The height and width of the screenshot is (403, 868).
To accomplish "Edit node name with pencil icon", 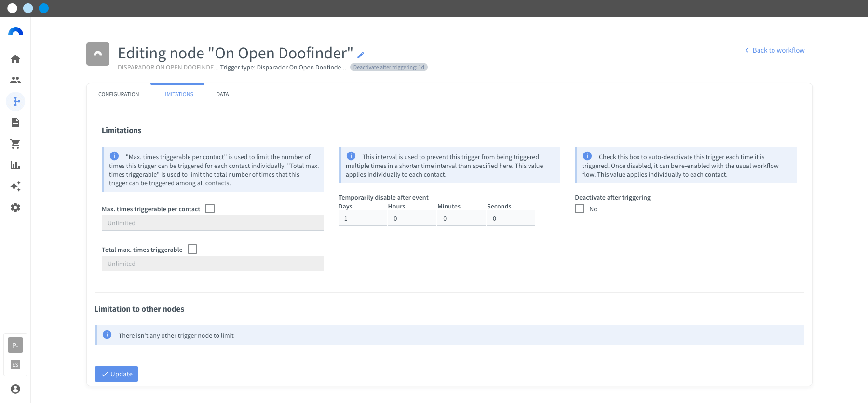I will tap(361, 55).
